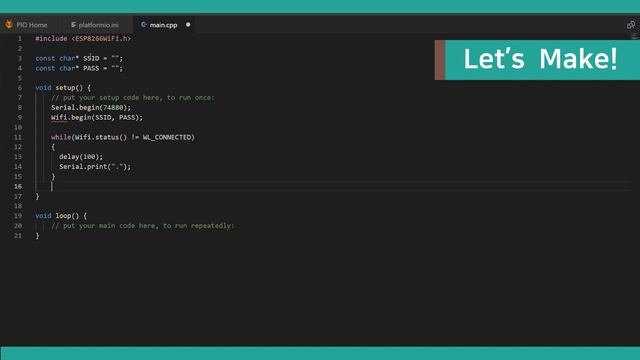Click the Serial.begin(74880); line
Viewport: 640px width, 360px height.
pos(91,107)
